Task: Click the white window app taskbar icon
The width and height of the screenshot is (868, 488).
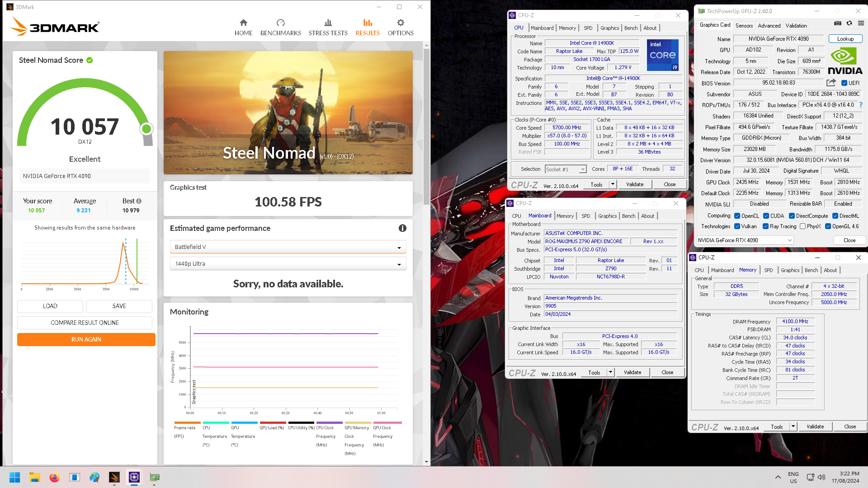Action: 74,477
